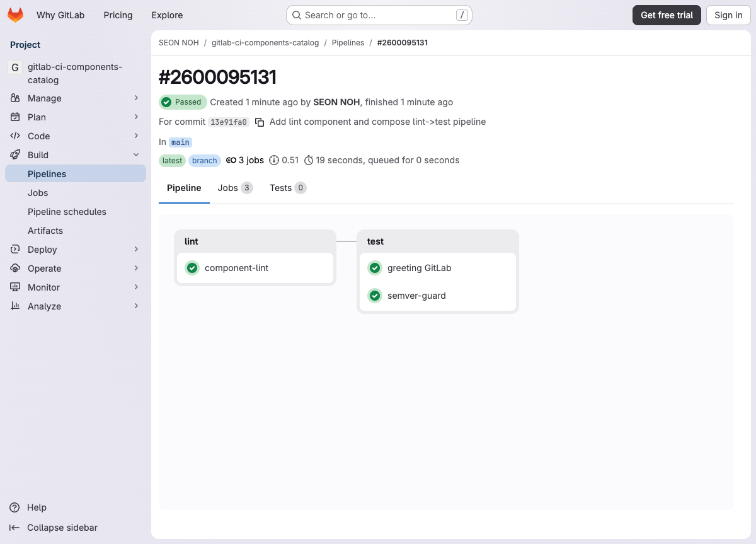
Task: Click the GitLab fox logo
Action: (x=15, y=15)
